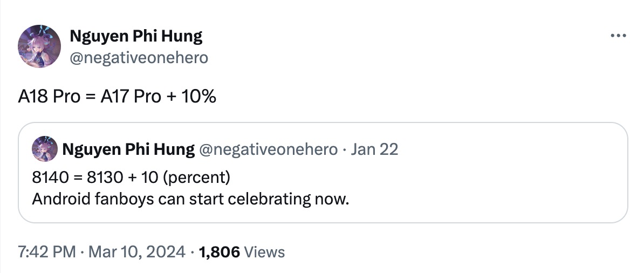Click the large profile avatar of the tweet author
This screenshot has height=273, width=644.
tap(39, 47)
